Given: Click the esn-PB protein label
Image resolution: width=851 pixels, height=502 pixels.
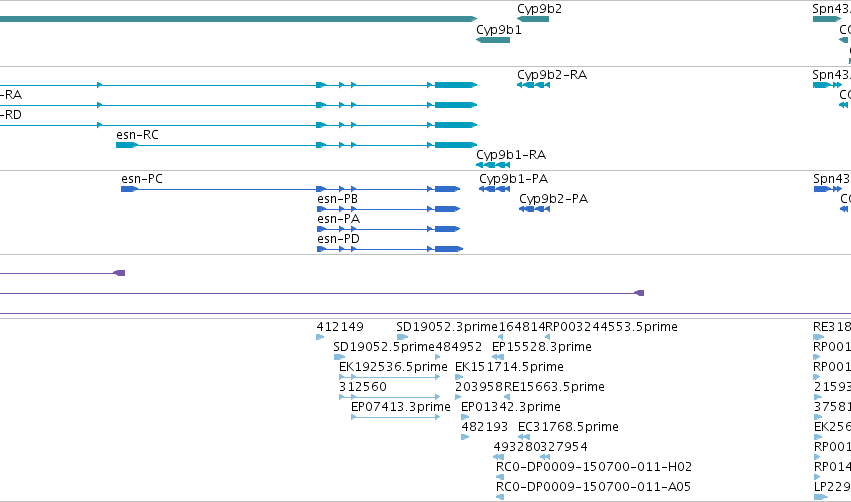Looking at the screenshot, I should coord(338,199).
